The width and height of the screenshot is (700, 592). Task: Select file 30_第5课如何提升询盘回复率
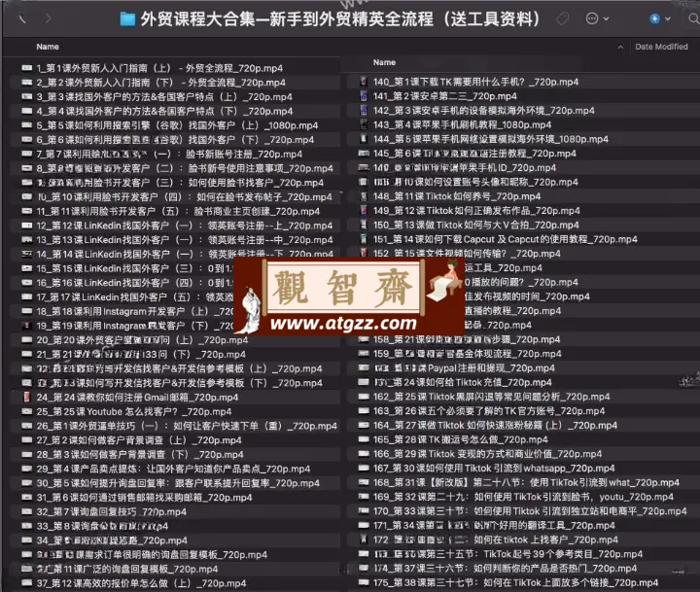coord(178,482)
